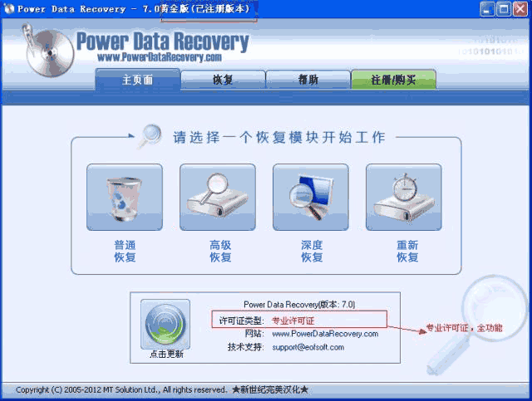
Task: Open the 高级恢复 drive magnifier module
Action: pos(218,198)
